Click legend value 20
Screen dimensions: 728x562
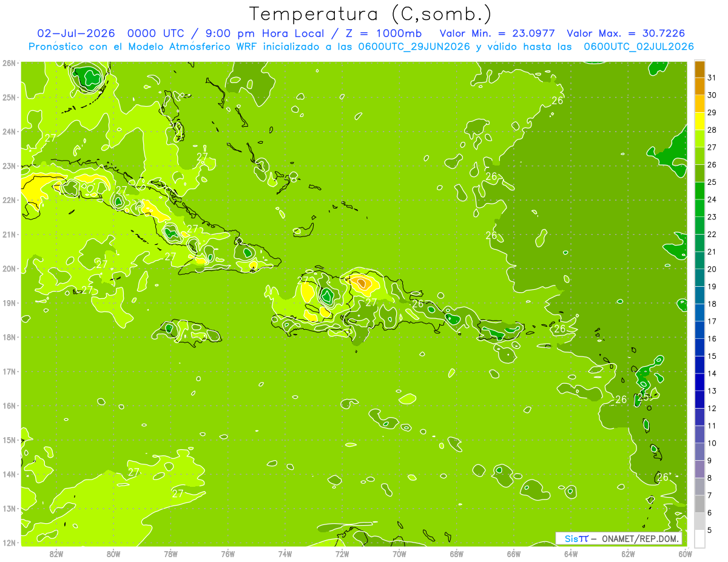pos(712,269)
